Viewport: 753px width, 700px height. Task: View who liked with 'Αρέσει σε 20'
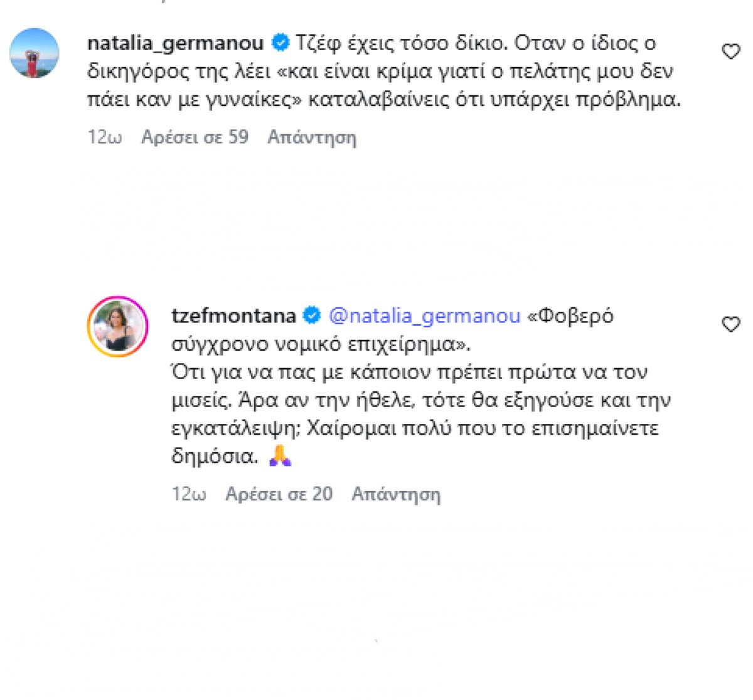coord(279,494)
